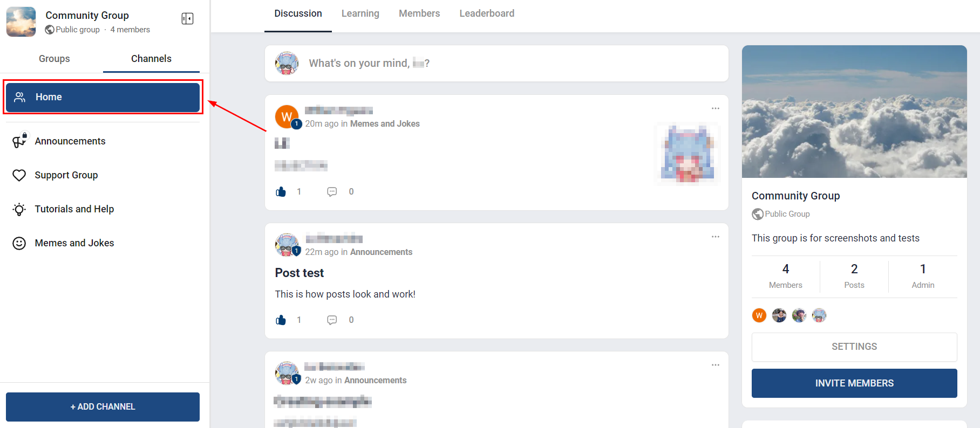Switch to the Groups tab
980x428 pixels.
pos(55,59)
